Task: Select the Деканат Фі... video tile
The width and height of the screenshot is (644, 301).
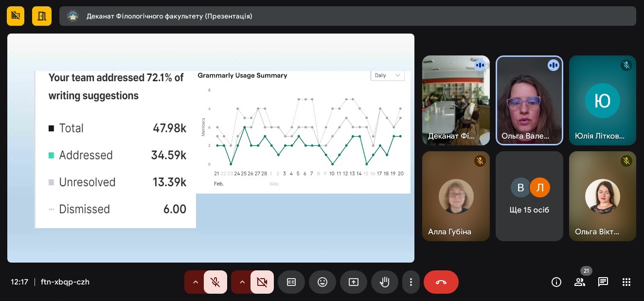Action: [456, 100]
